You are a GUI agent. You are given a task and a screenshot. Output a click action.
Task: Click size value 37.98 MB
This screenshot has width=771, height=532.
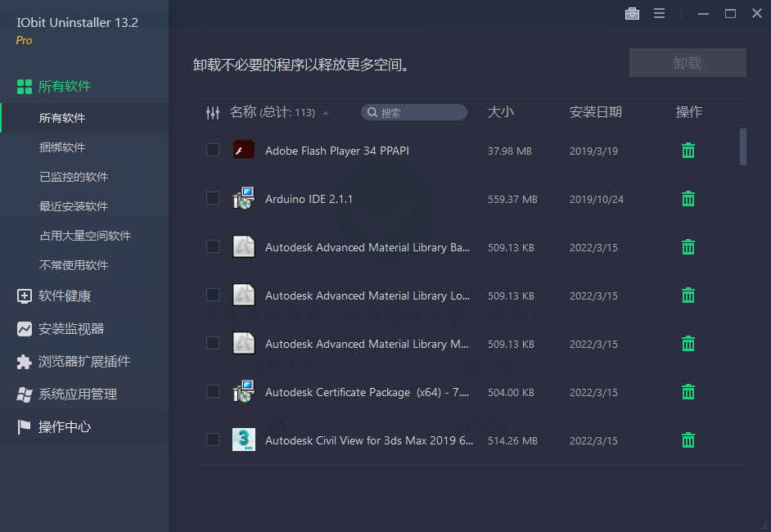coord(509,151)
